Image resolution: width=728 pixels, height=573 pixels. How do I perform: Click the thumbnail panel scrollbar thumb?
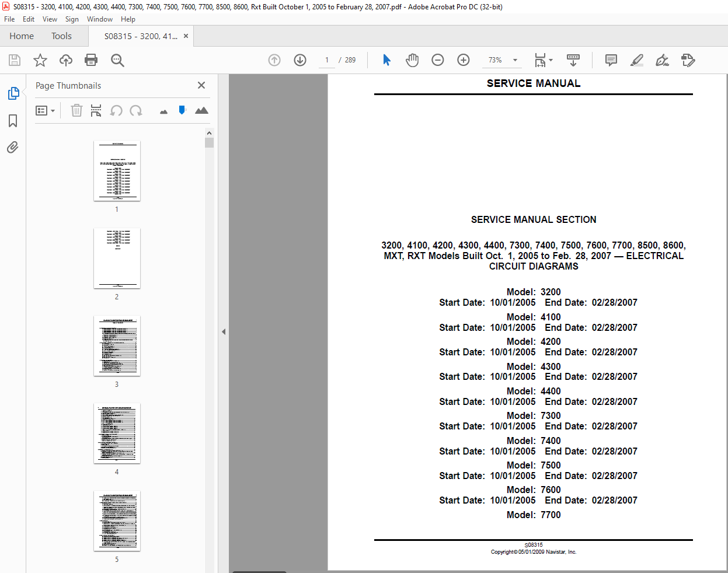pos(209,143)
